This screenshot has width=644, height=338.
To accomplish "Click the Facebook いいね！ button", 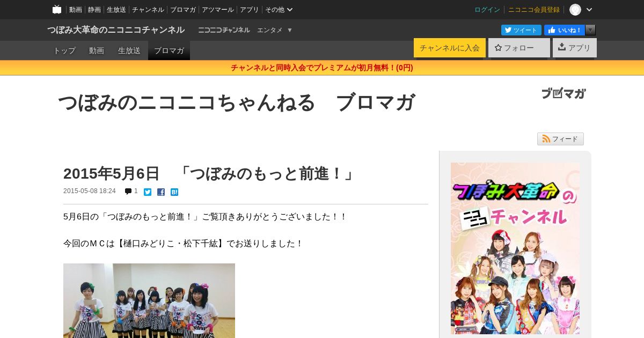I will [x=565, y=30].
